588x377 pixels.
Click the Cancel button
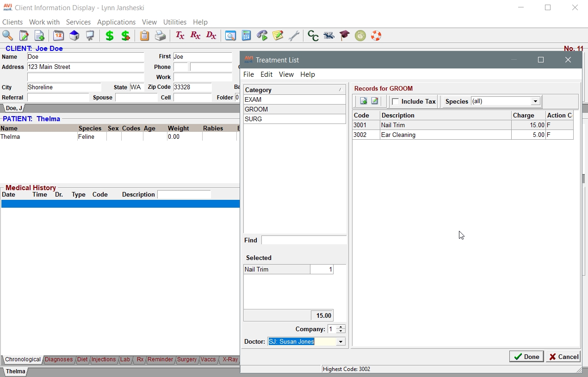(563, 357)
